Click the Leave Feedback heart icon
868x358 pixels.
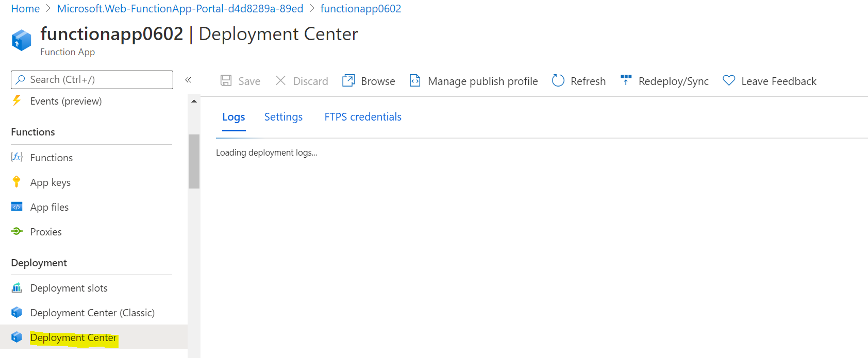729,81
